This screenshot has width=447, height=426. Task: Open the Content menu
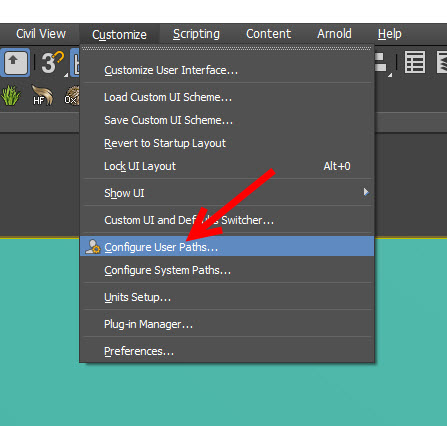268,34
